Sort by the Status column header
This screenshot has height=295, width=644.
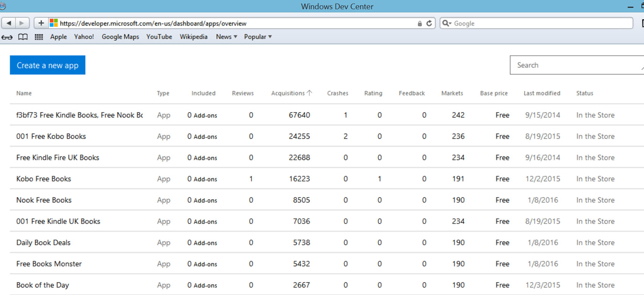pyautogui.click(x=585, y=93)
